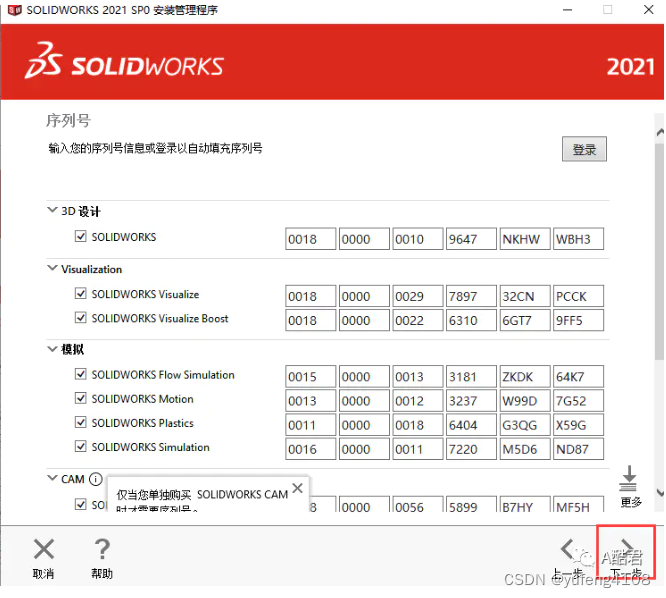Click SOLIDWORKS serial field NKHW

pyautogui.click(x=525, y=239)
